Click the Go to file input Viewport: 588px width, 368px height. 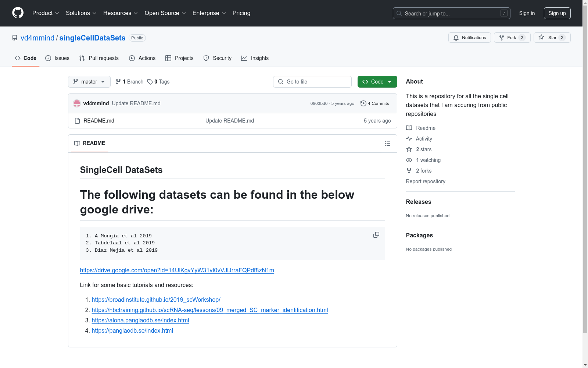point(312,82)
